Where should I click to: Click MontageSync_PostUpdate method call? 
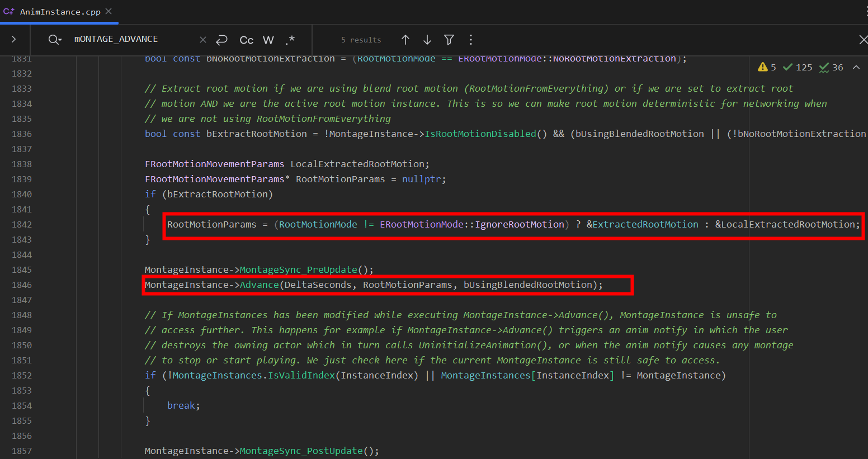click(x=301, y=451)
